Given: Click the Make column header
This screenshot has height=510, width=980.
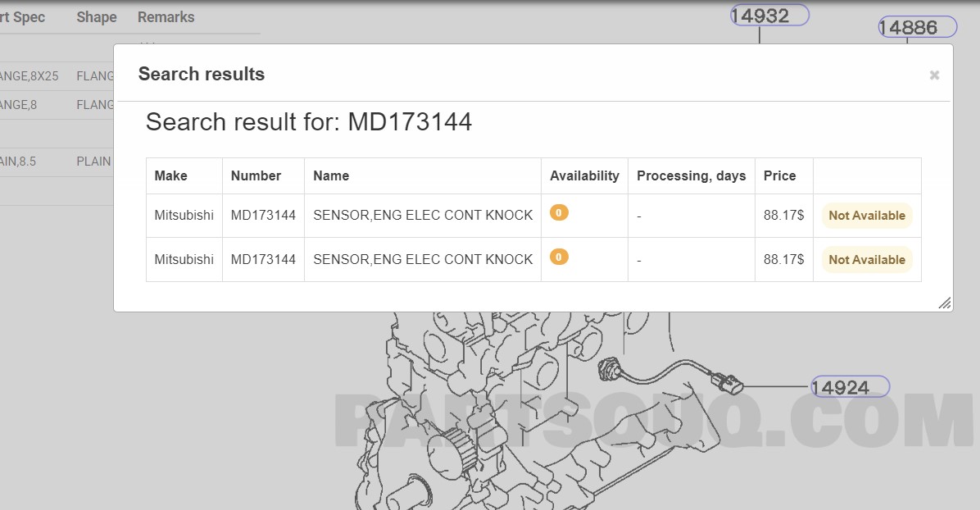Looking at the screenshot, I should point(170,175).
